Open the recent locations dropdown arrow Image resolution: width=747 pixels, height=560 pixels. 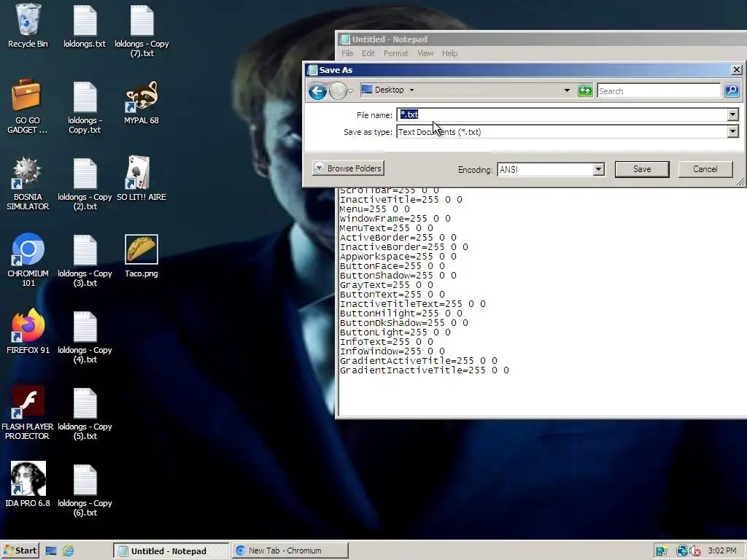351,90
